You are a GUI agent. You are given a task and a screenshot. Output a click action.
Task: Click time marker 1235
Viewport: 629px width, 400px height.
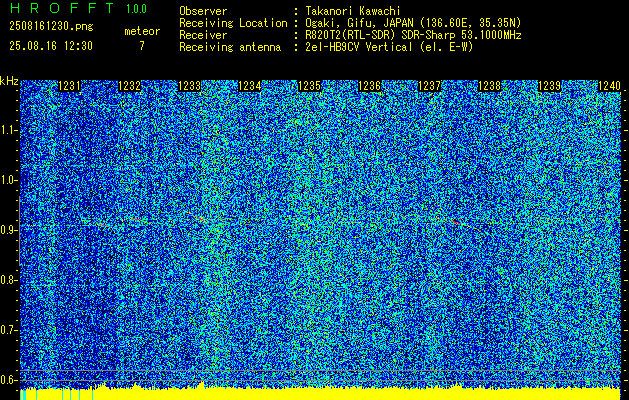pyautogui.click(x=310, y=86)
